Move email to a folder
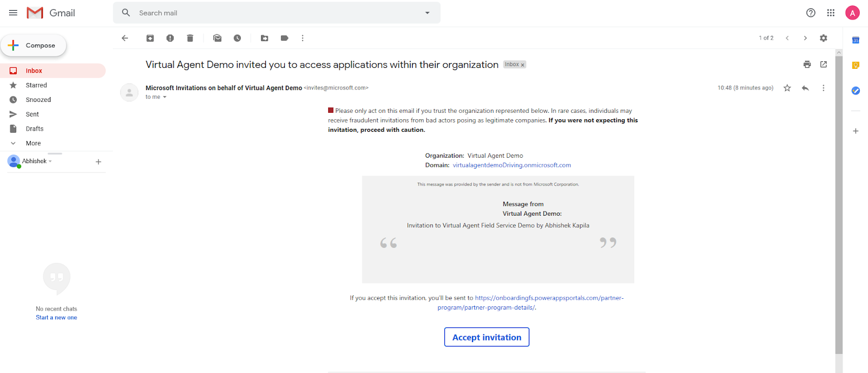868x373 pixels. point(265,38)
